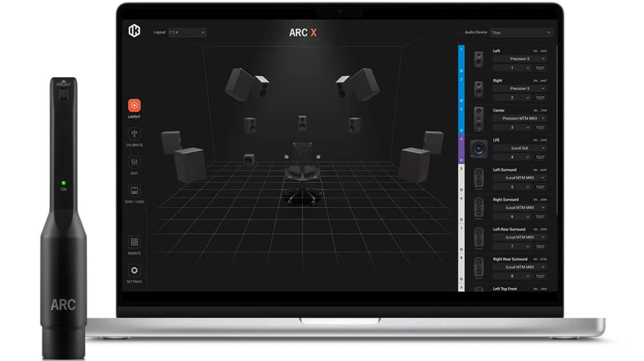This screenshot has height=361, width=644.
Task: Click the blue channel 1 color strip number
Action: click(x=461, y=50)
